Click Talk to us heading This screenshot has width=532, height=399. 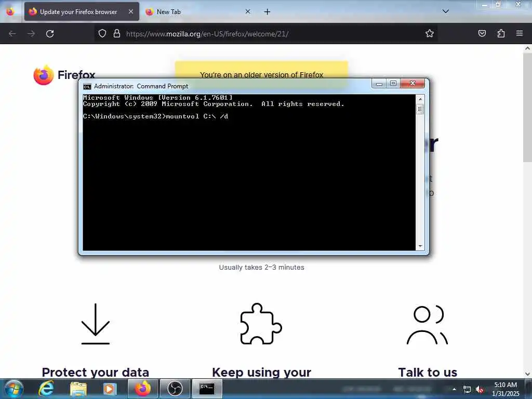[x=428, y=372]
